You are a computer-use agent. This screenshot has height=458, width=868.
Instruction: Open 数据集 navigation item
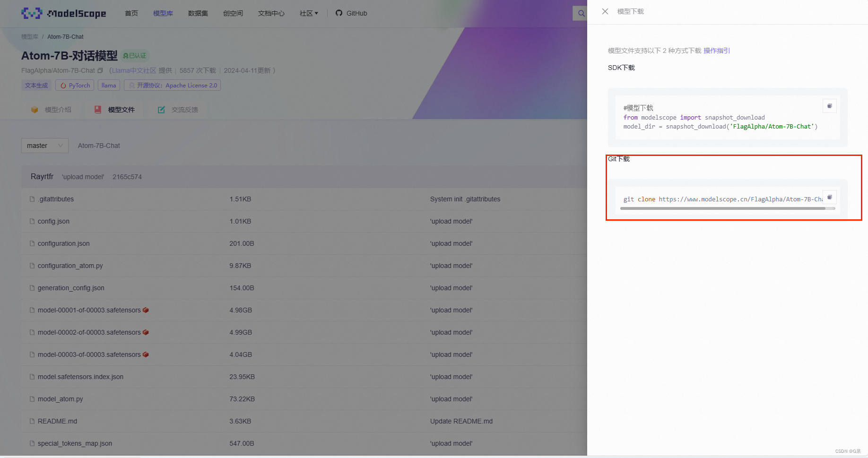click(x=198, y=13)
